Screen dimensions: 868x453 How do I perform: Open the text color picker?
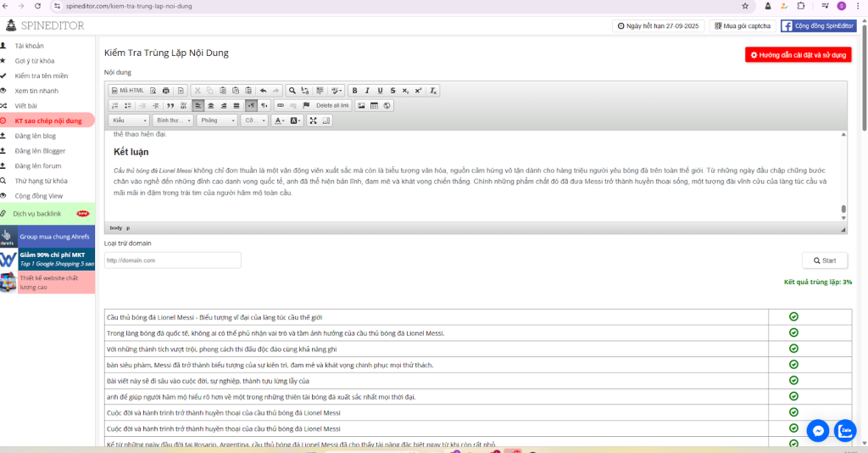(279, 120)
